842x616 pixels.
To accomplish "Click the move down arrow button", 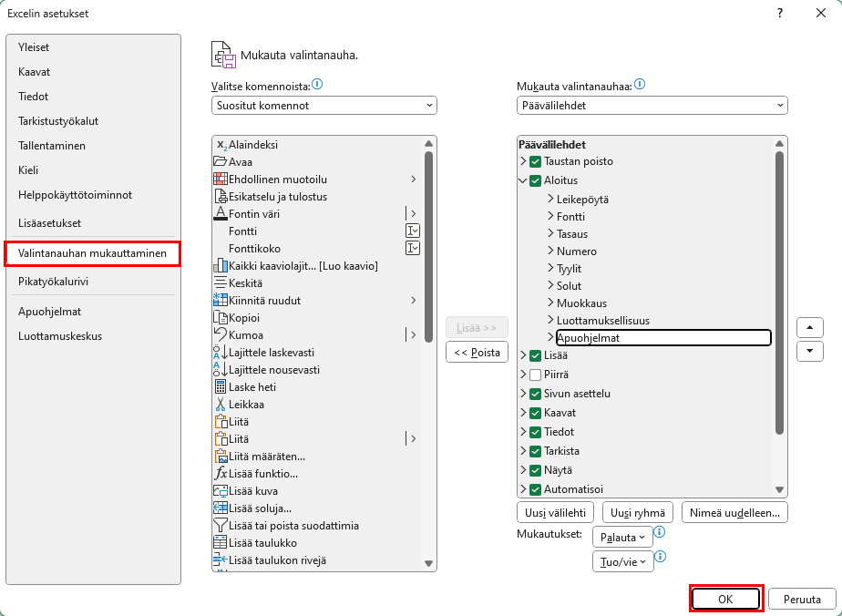I will pos(810,351).
